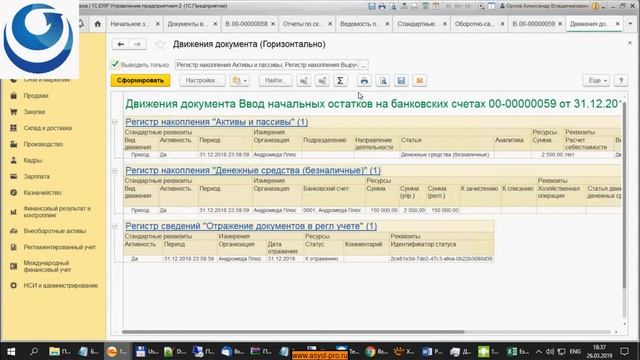Open the "Денежные средства (безналичные)" register link

[253, 170]
